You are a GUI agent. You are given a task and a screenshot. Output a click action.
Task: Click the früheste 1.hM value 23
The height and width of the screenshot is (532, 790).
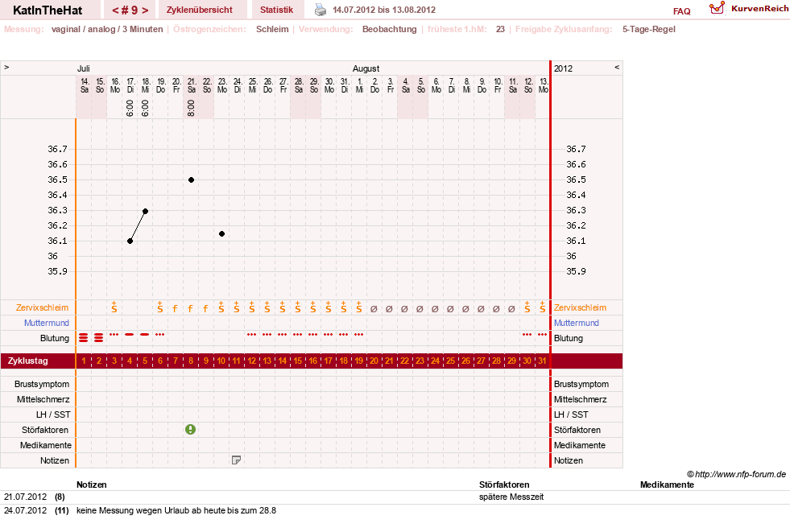coord(500,29)
